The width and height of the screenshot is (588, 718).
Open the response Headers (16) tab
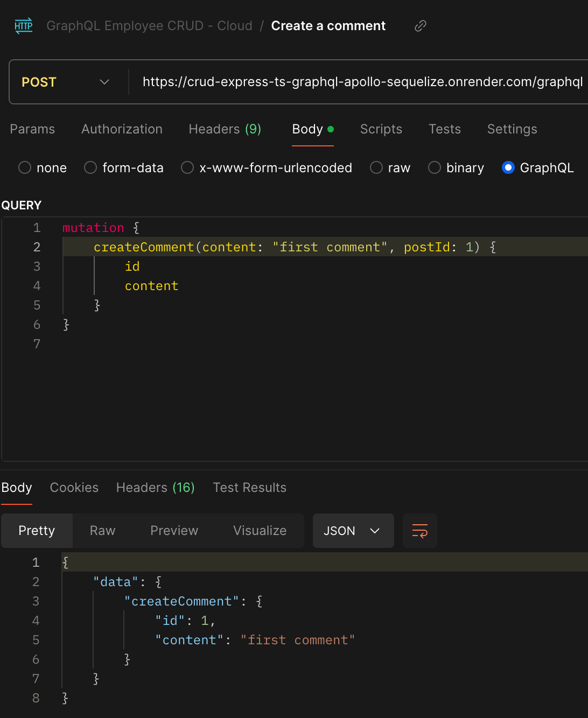[x=156, y=488]
